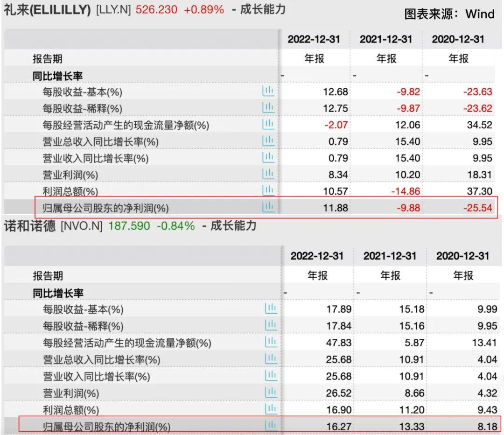Open chart icon for Novo Nordisk 营业总收入同比增长率(%)
Image resolution: width=504 pixels, height=435 pixels.
coord(271,359)
